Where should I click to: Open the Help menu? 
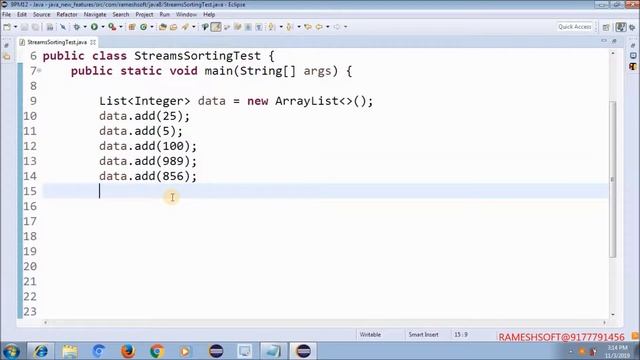[x=209, y=14]
